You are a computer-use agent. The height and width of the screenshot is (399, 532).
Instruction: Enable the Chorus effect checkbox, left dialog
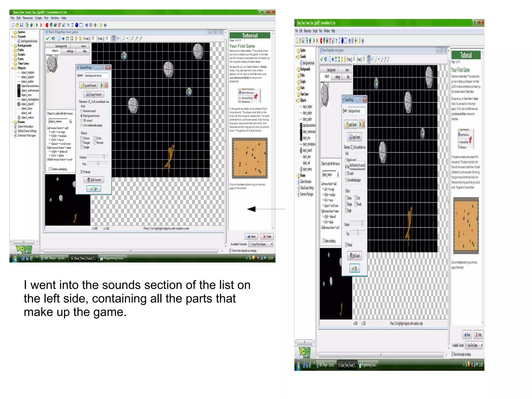click(x=82, y=138)
